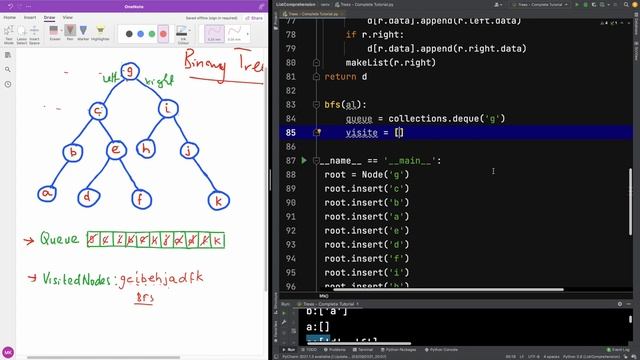Open the Terminal tool window

[363, 350]
